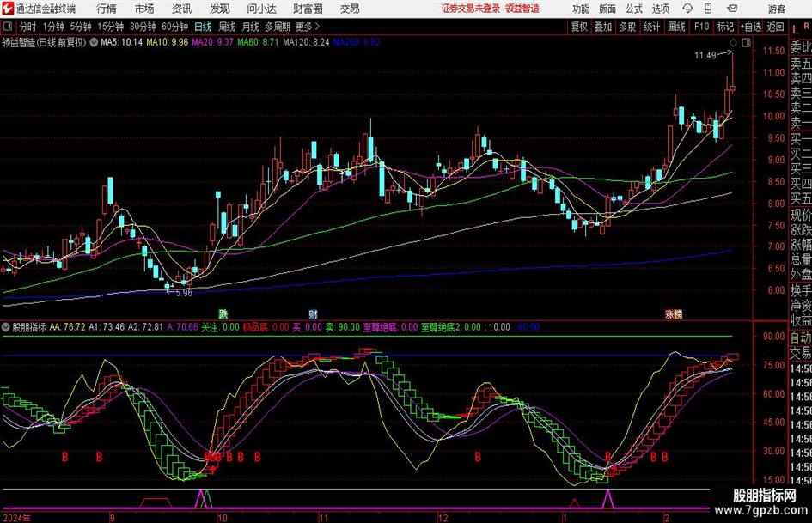Image resolution: width=812 pixels, height=523 pixels.
Task: Click the 11.49 high price label
Action: tap(705, 56)
